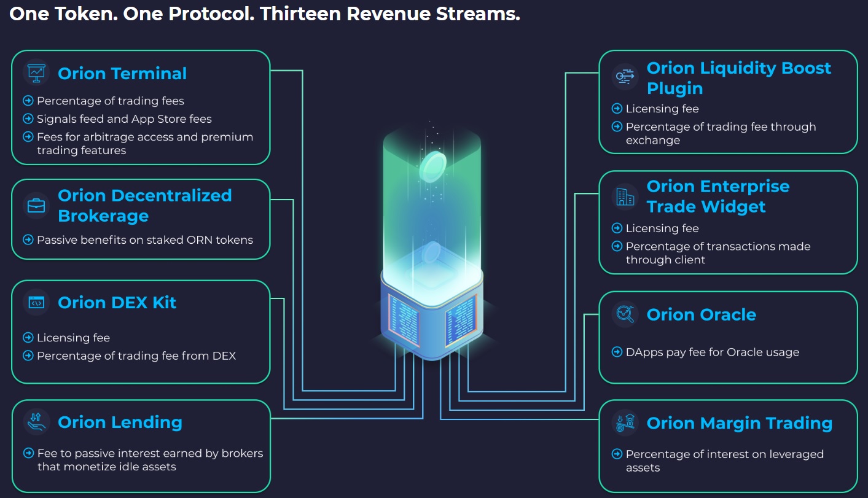This screenshot has width=868, height=498.
Task: Click the text 'Passive benefits on staked ORN tokens'
Action: [x=145, y=240]
